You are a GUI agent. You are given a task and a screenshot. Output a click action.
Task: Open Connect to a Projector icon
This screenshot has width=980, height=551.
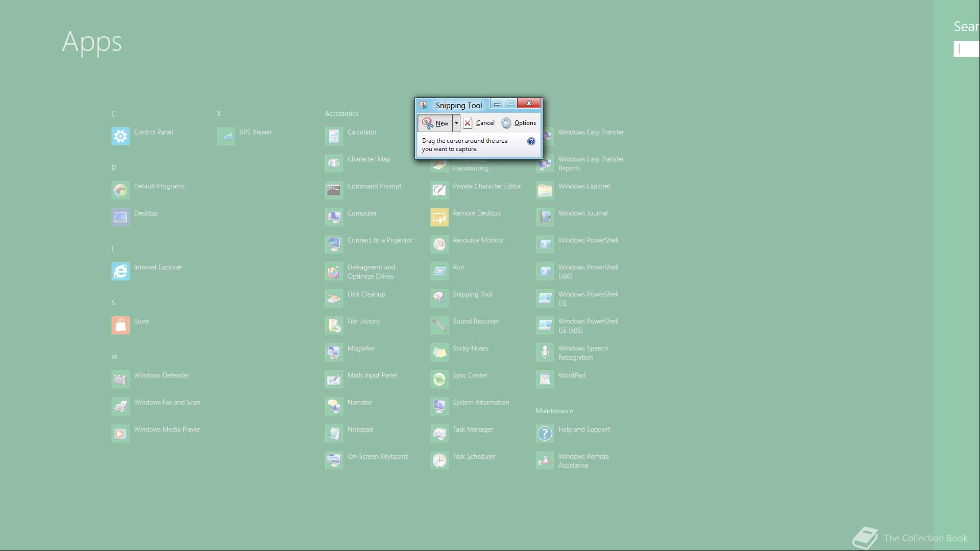pyautogui.click(x=334, y=244)
